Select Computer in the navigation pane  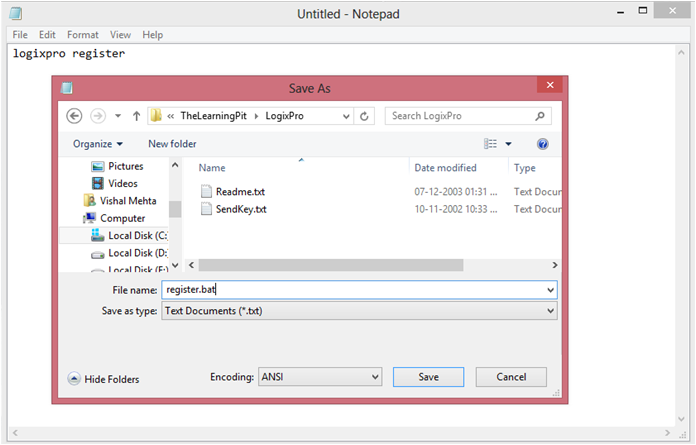click(123, 218)
